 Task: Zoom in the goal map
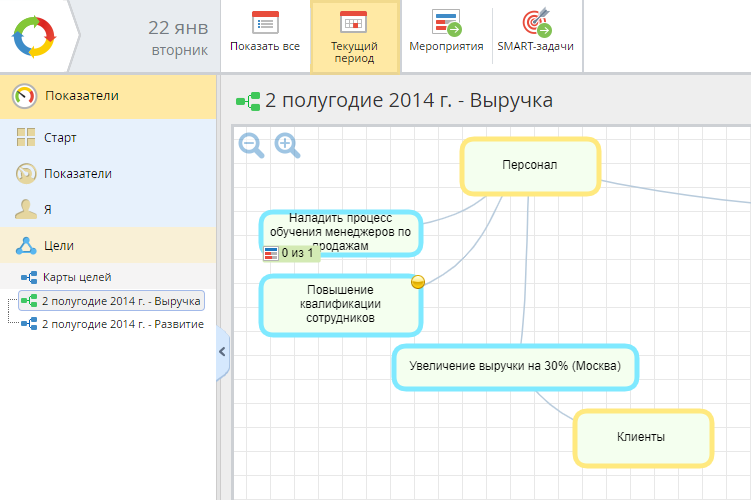(288, 146)
